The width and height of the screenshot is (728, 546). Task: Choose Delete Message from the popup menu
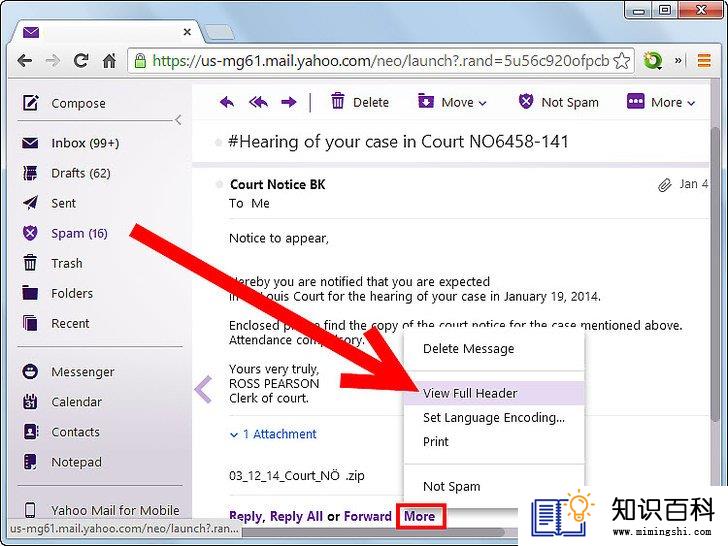[494, 349]
